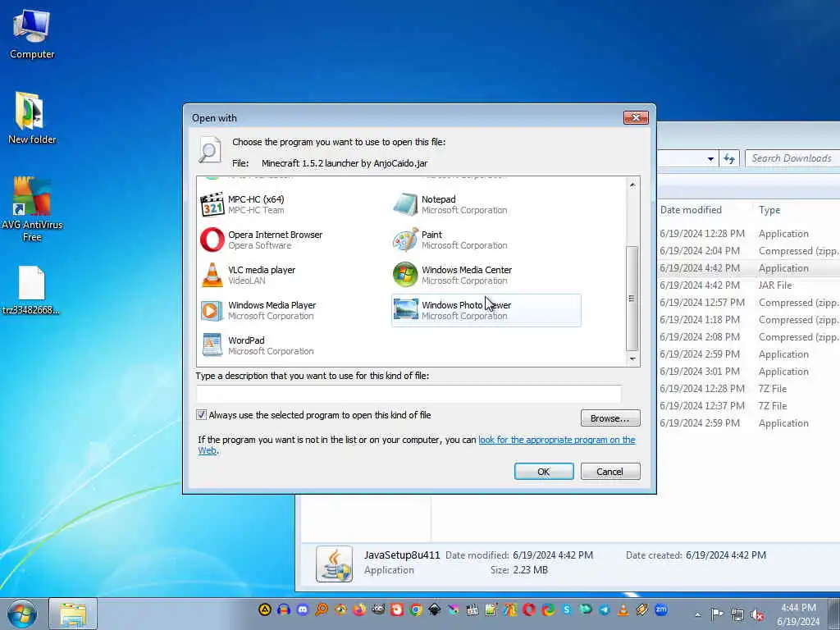Select the row dated 6/19/2024 12:57 PM
This screenshot has width=840, height=630.
(749, 303)
